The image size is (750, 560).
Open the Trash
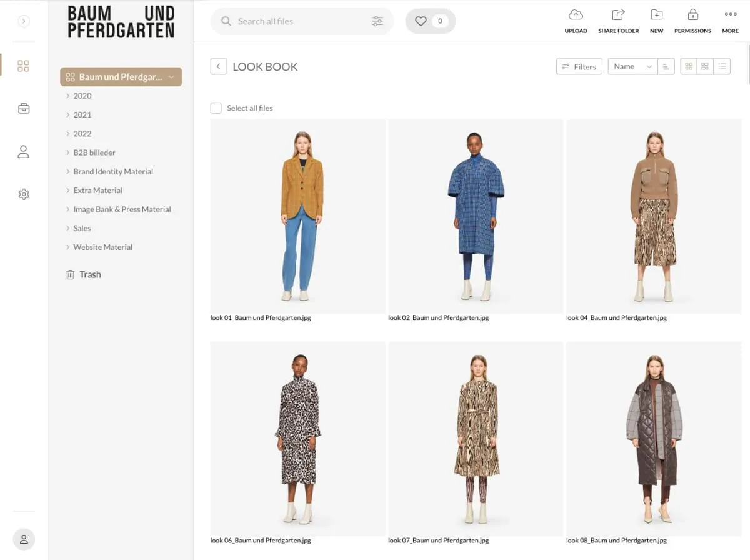[x=84, y=274]
